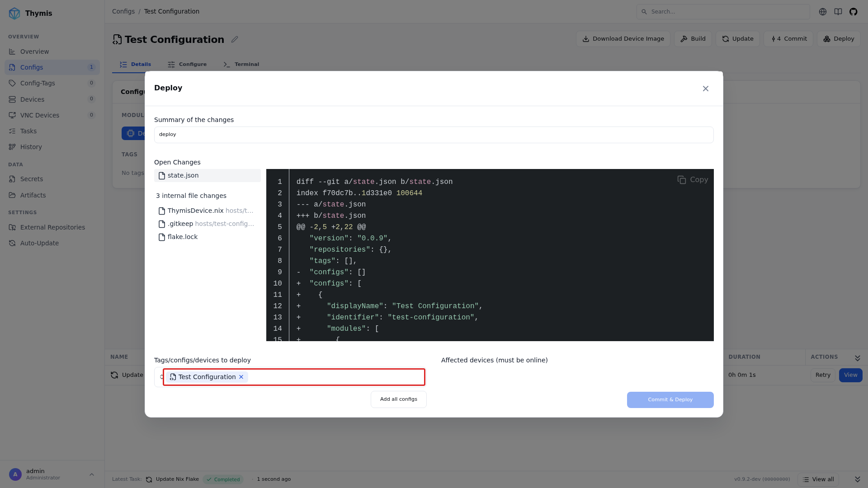Expand the bottom-right status bar chevron
Screen dimensions: 868x488
pos(858,479)
